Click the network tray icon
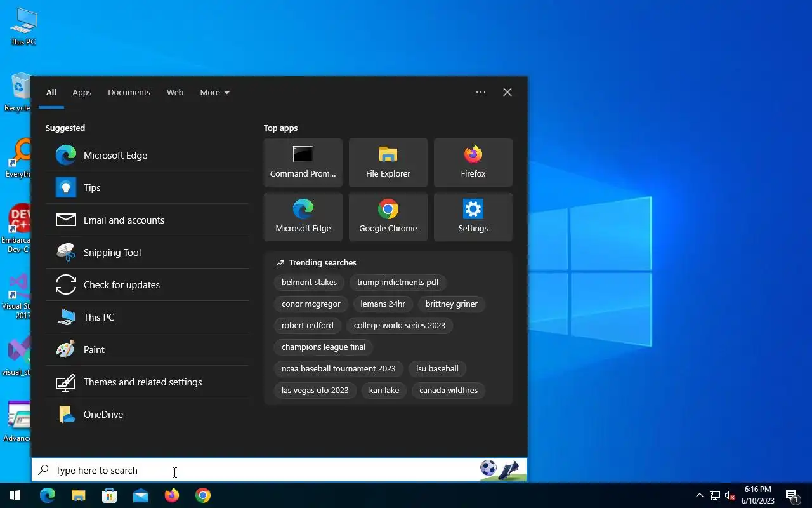This screenshot has width=812, height=508. click(715, 496)
